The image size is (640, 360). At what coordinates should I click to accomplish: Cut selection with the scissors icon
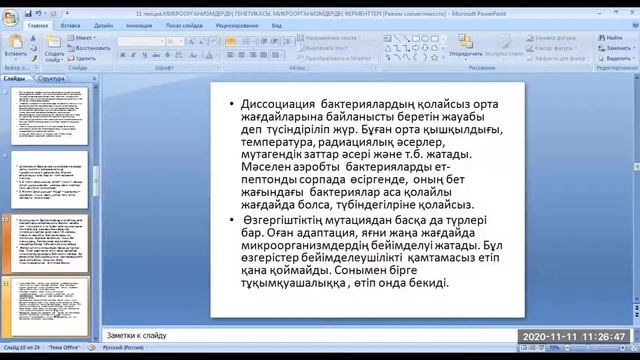pyautogui.click(x=33, y=39)
